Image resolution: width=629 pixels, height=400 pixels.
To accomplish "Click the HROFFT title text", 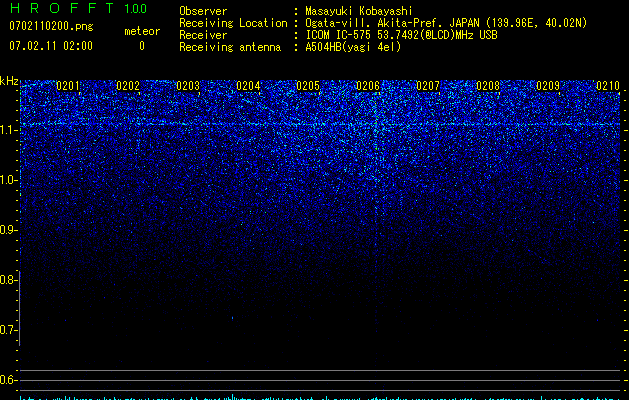I will (x=62, y=8).
